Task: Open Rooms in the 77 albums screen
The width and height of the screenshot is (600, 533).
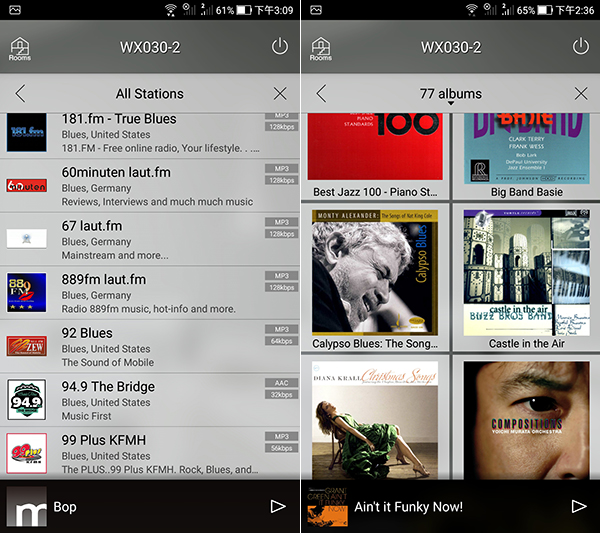Action: pyautogui.click(x=321, y=49)
